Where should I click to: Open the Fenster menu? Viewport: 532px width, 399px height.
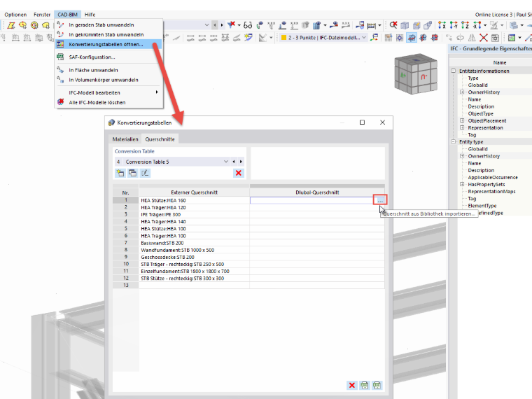42,15
